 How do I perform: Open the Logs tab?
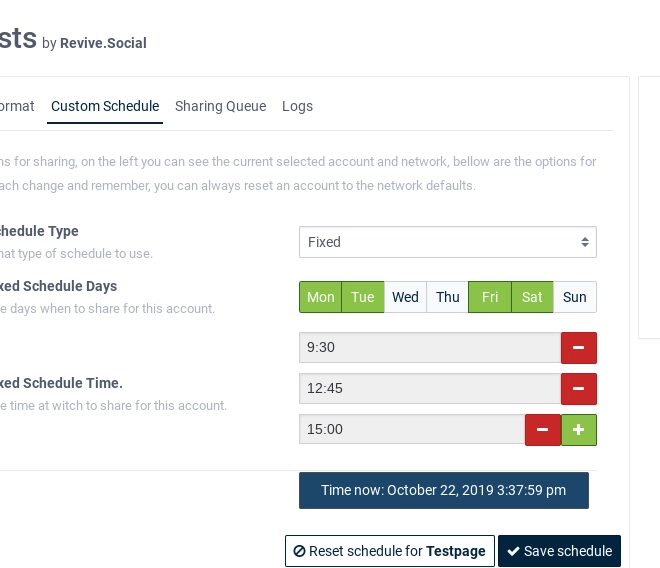[x=297, y=106]
